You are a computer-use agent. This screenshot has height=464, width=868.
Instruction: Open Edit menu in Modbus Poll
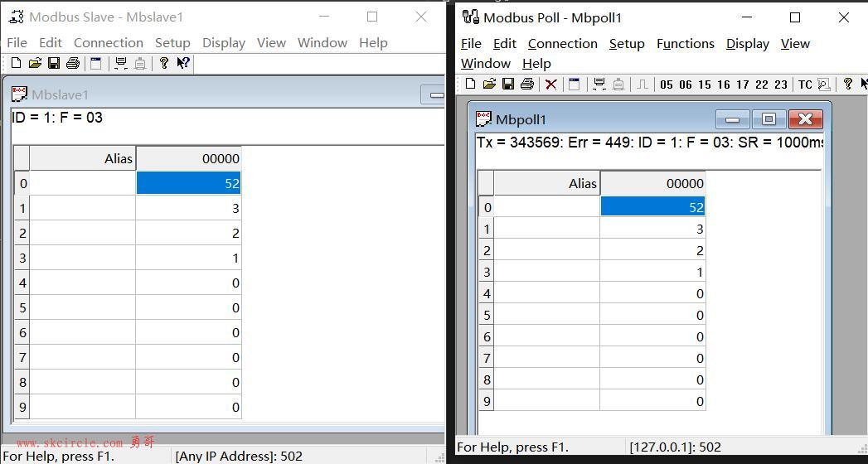505,44
